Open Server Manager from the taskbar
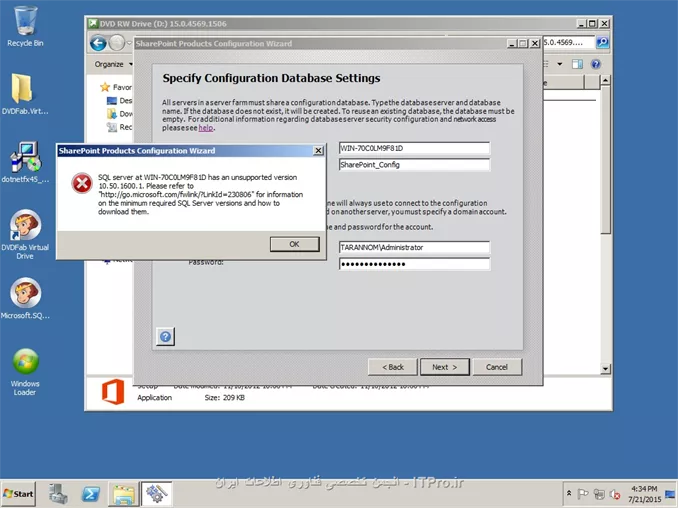This screenshot has width=678, height=508. click(x=58, y=494)
